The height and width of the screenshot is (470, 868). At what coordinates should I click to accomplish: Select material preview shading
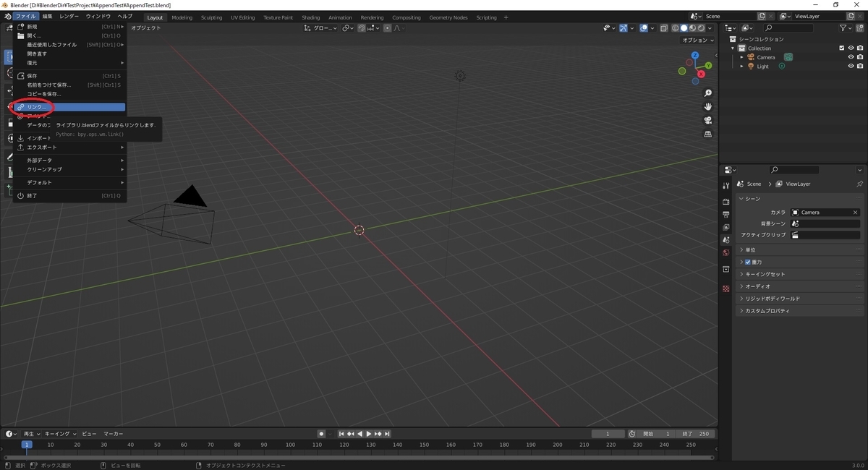click(692, 28)
